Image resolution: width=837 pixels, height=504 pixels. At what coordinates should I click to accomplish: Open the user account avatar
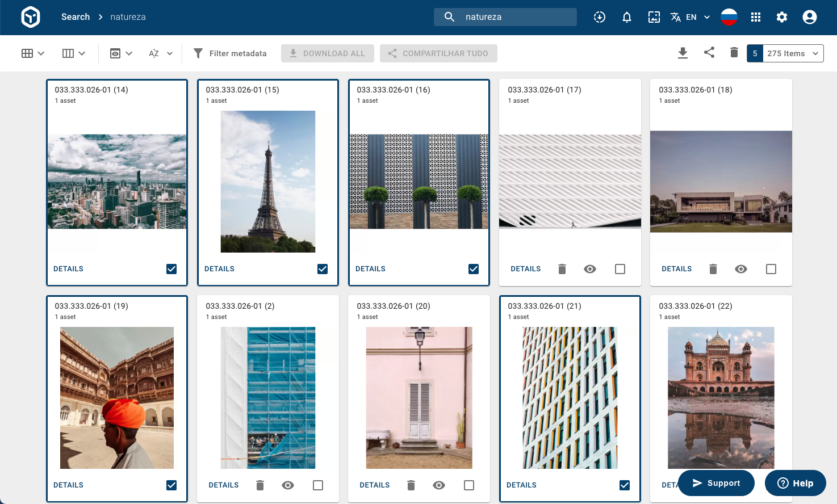[810, 17]
